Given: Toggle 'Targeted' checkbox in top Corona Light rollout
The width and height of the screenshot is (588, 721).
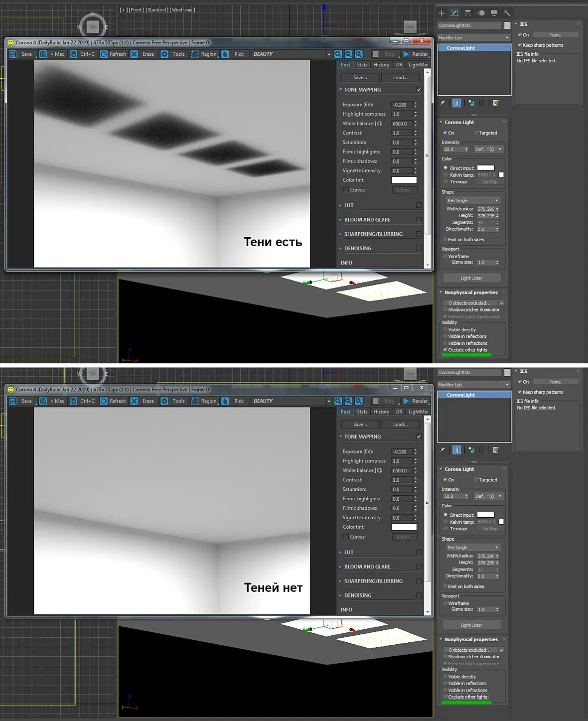Looking at the screenshot, I should click(476, 133).
